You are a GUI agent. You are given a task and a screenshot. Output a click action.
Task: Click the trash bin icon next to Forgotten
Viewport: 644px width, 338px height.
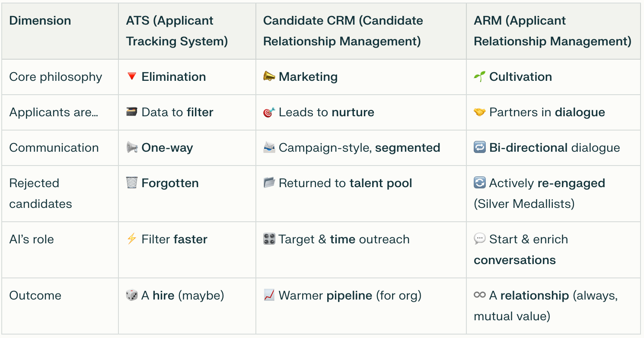(132, 183)
